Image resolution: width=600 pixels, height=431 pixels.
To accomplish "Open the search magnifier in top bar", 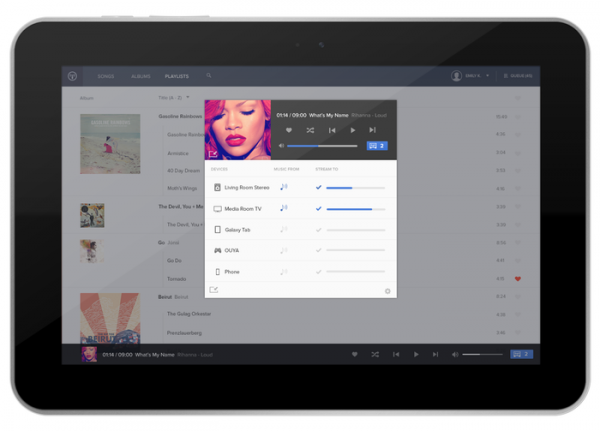I will tap(209, 76).
